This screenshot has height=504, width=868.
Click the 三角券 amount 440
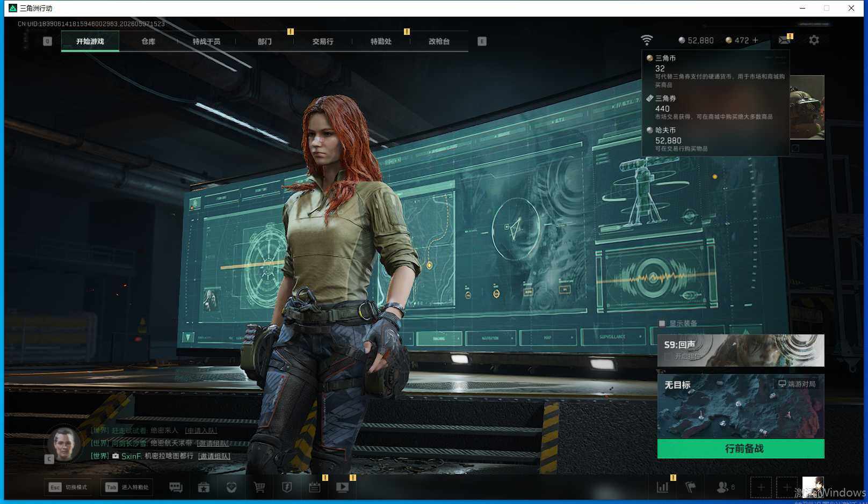[x=662, y=108]
